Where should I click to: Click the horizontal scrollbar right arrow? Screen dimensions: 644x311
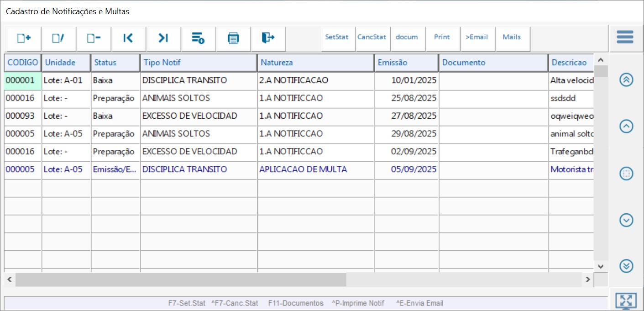pos(588,279)
